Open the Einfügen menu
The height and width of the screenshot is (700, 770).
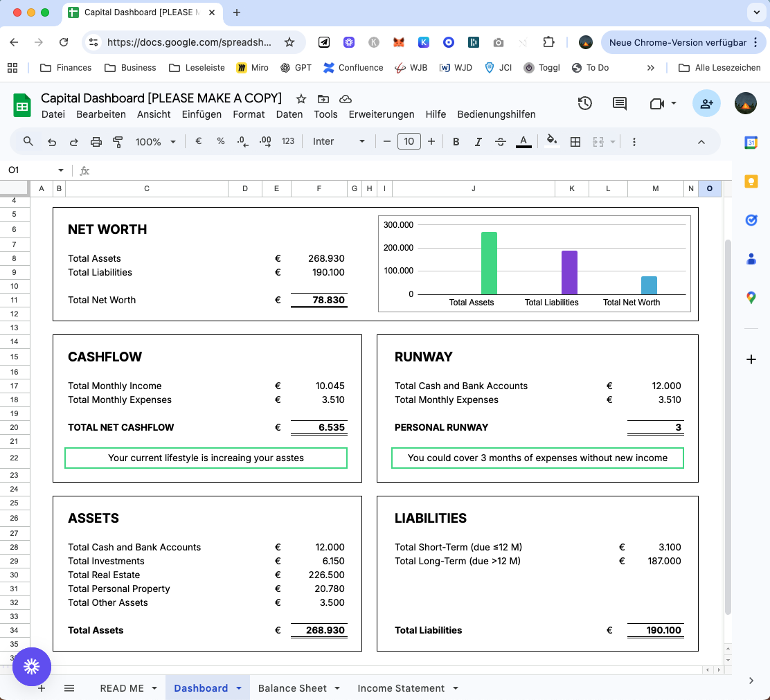202,114
